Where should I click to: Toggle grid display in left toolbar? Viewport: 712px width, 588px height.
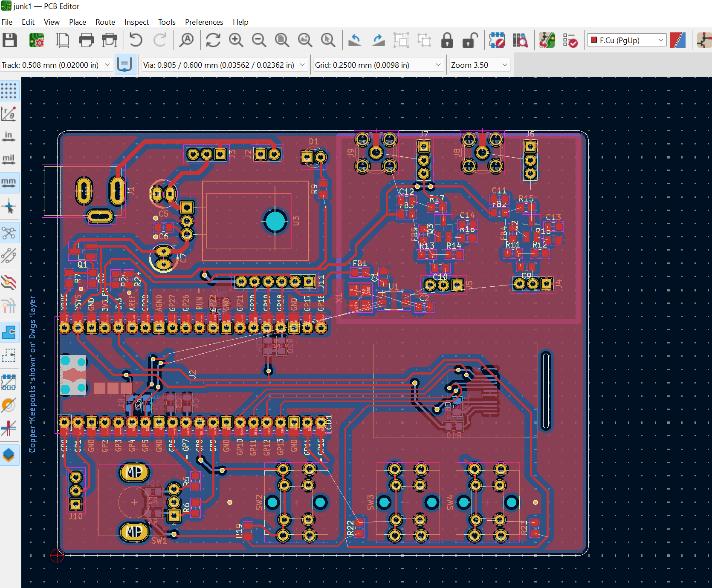click(9, 91)
